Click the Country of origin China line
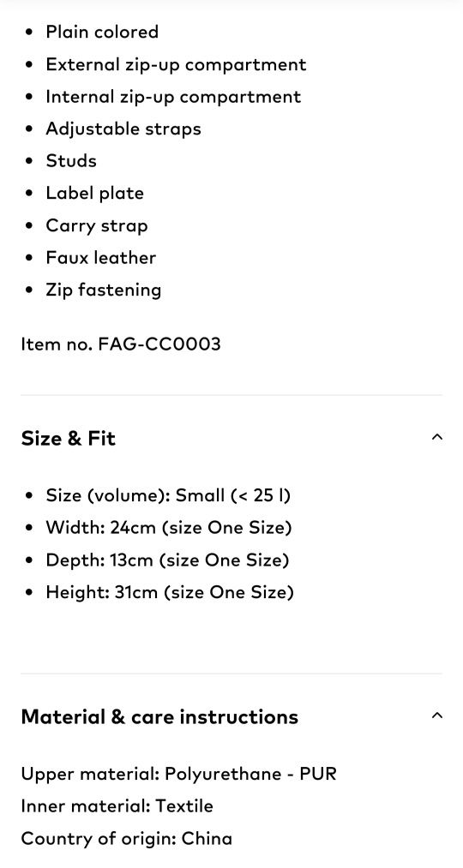 [127, 838]
